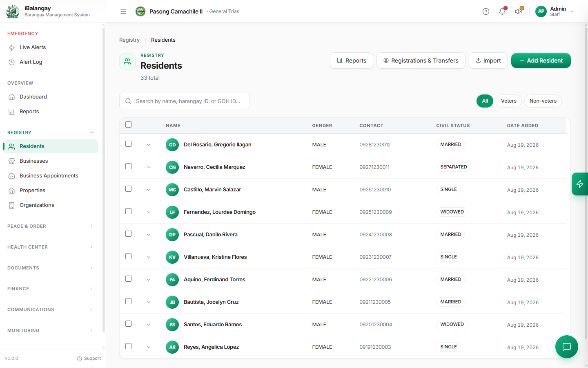
Task: Click the Business Appointments inbox icon
Action: point(12,176)
